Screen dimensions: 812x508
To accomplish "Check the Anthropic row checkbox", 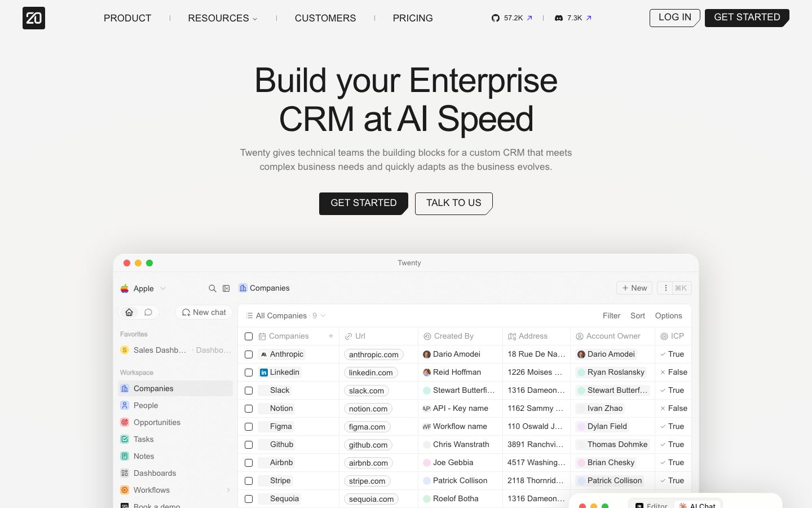I will click(x=249, y=354).
